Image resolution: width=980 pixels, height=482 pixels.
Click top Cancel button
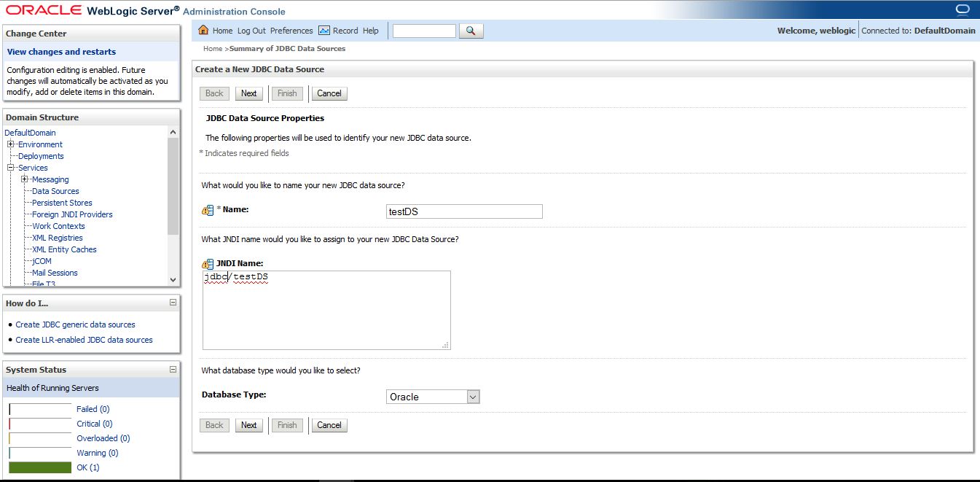[x=329, y=93]
